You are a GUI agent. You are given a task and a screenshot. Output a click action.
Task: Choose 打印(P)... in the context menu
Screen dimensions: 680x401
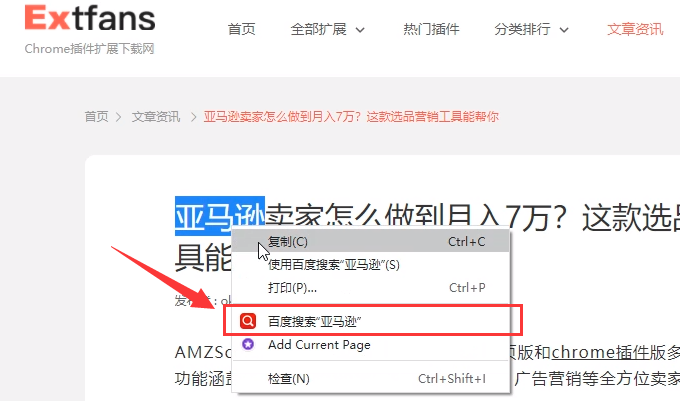tap(371, 287)
